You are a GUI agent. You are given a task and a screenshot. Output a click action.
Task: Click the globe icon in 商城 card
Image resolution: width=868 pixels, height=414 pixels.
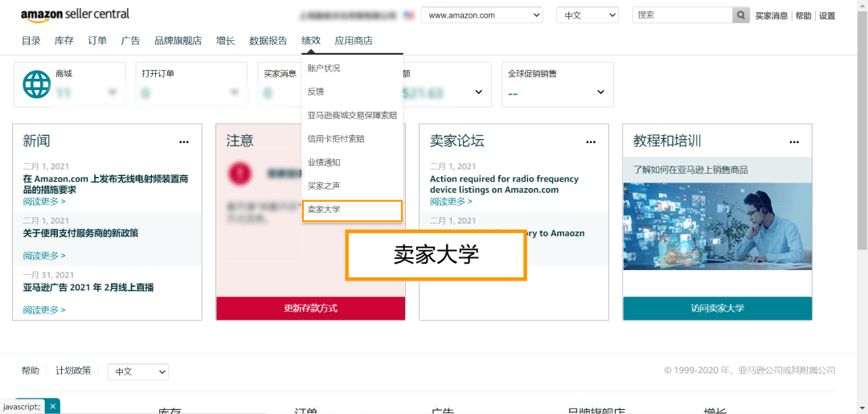pyautogui.click(x=36, y=84)
